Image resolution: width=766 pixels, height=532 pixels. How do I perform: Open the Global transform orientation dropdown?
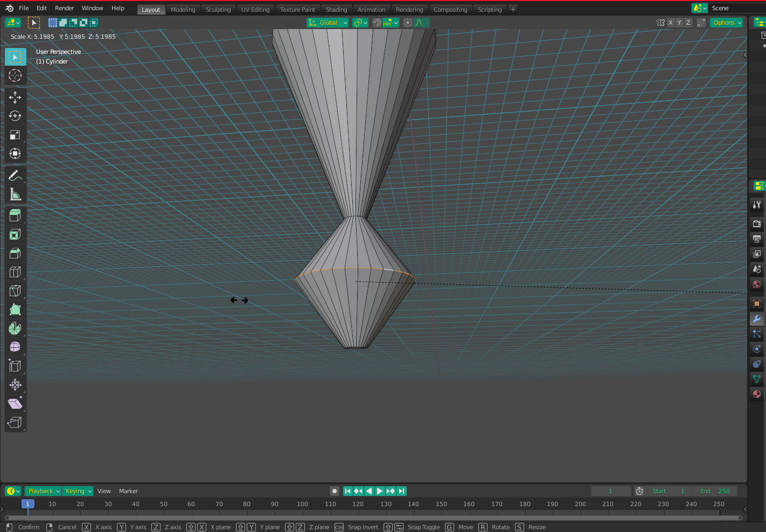328,23
